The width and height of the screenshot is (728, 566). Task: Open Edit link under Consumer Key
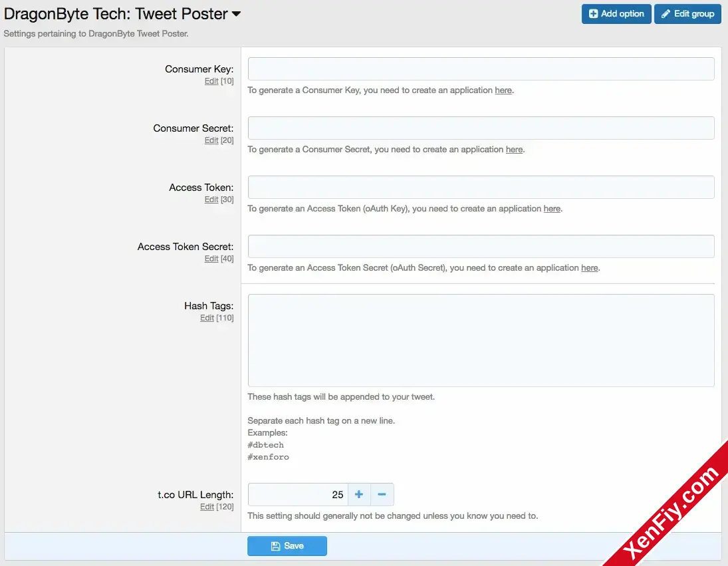[x=211, y=81]
